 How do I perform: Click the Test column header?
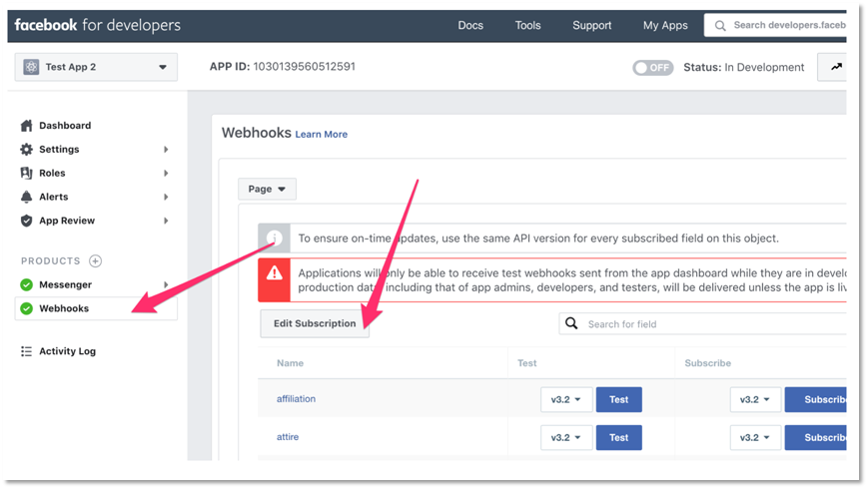click(527, 363)
